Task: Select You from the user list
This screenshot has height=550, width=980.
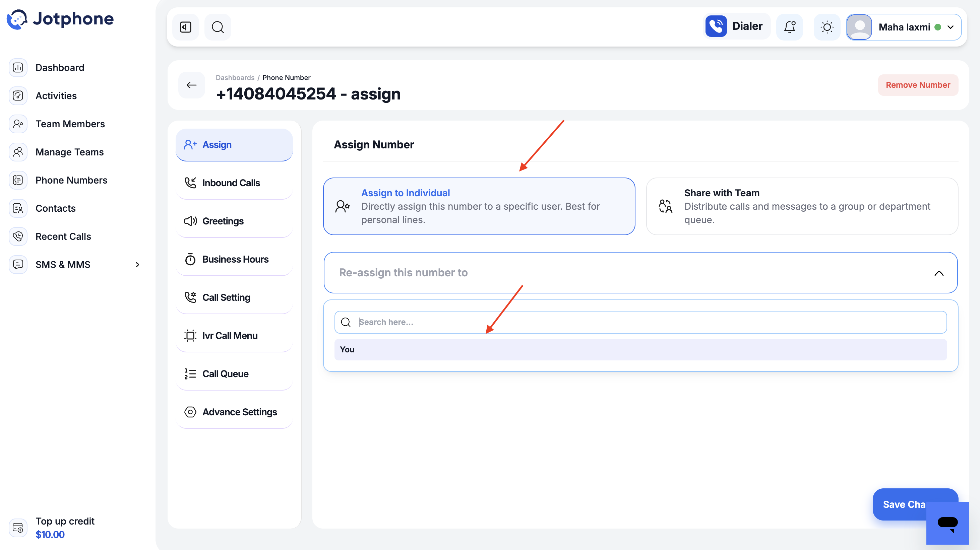Action: [640, 350]
